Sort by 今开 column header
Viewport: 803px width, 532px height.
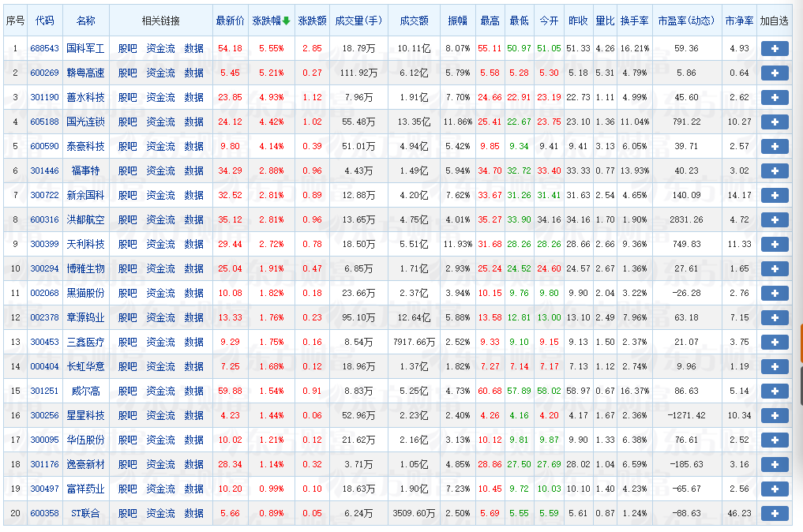tap(549, 21)
